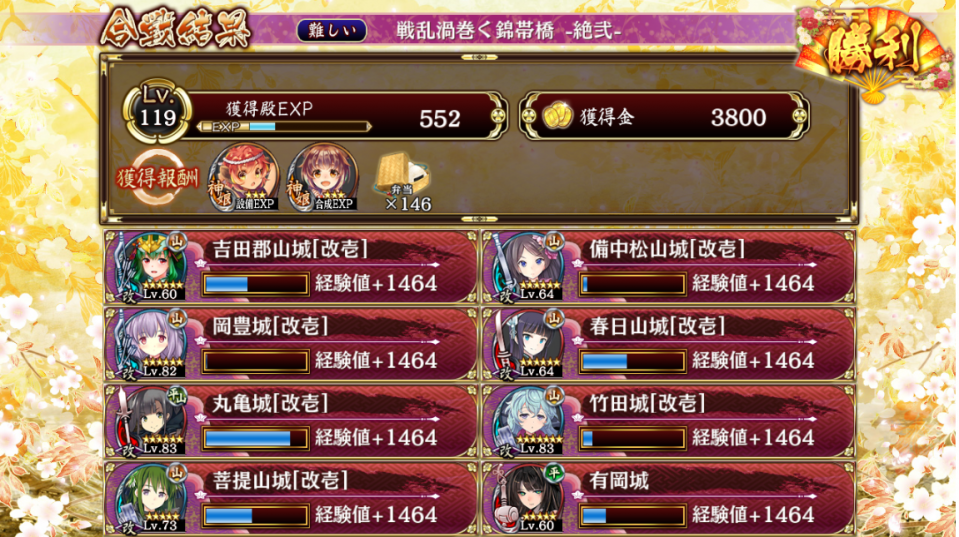Select the 岡豊城 purple-haired character portrait
This screenshot has width=959, height=537.
152,344
